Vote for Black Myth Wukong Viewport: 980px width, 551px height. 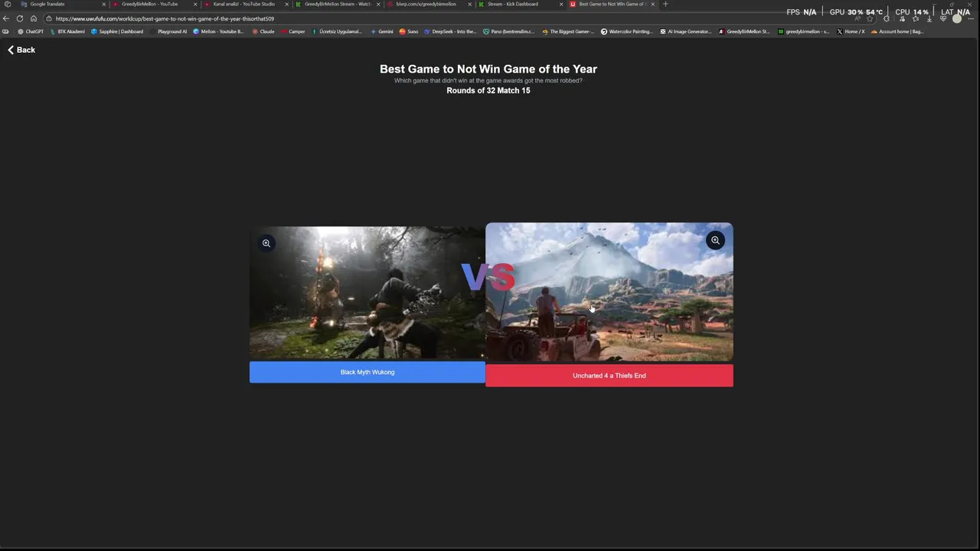click(367, 372)
